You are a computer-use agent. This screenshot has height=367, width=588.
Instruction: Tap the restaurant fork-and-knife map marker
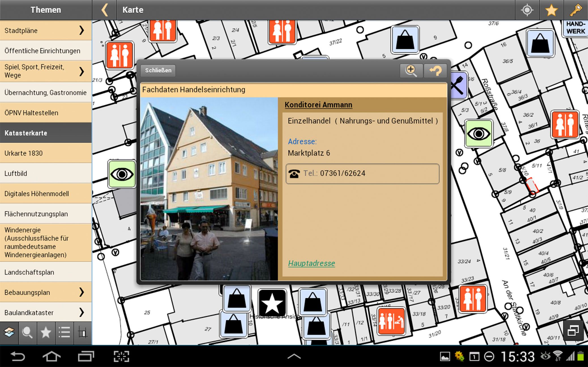coord(459,86)
